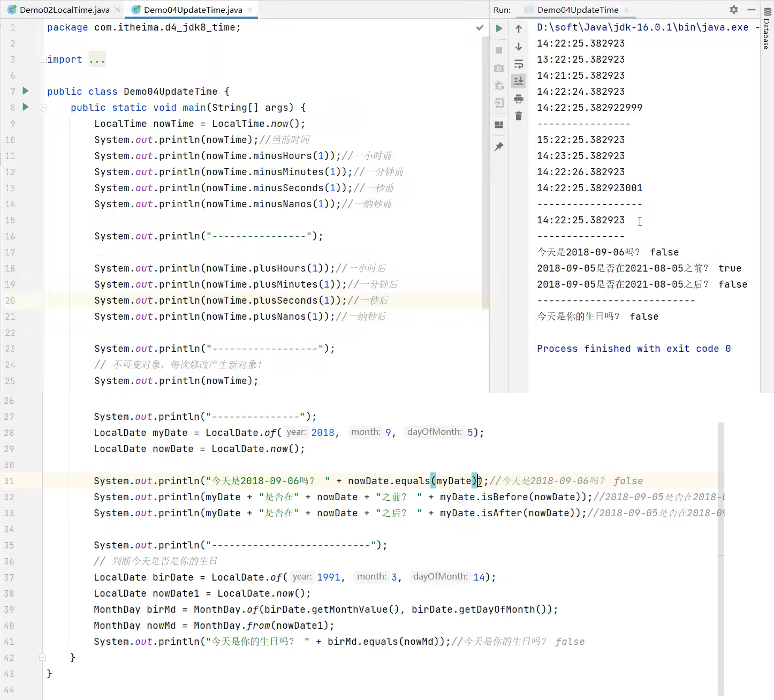Click the Stop process square icon
Image resolution: width=774 pixels, height=700 pixels.
pos(499,50)
